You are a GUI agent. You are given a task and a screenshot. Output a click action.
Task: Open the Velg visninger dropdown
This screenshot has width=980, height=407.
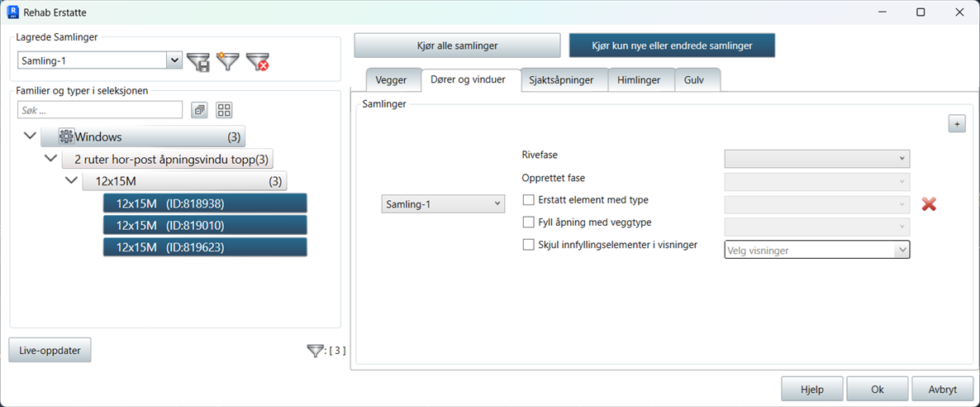(816, 250)
